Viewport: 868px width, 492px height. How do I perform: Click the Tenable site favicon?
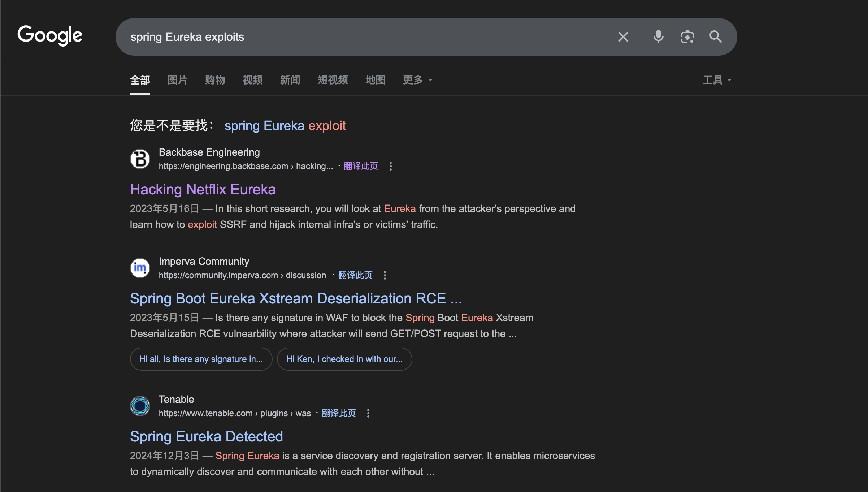(x=140, y=406)
